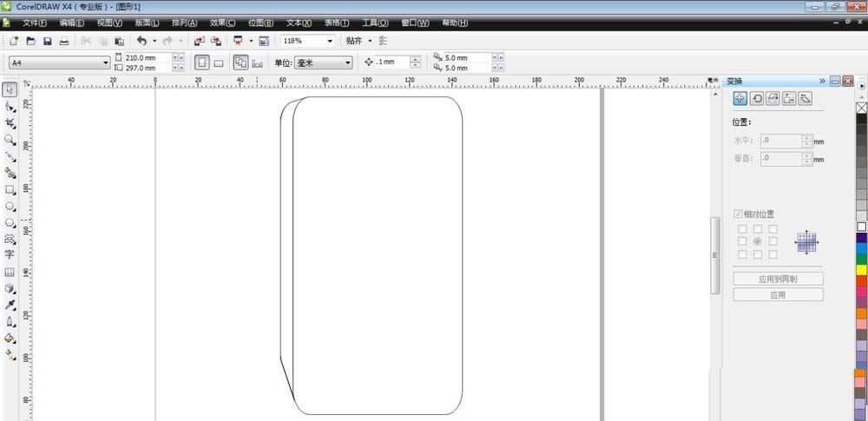Select the Zoom magnifier tool
Viewport: 868px width, 421px height.
(x=10, y=140)
